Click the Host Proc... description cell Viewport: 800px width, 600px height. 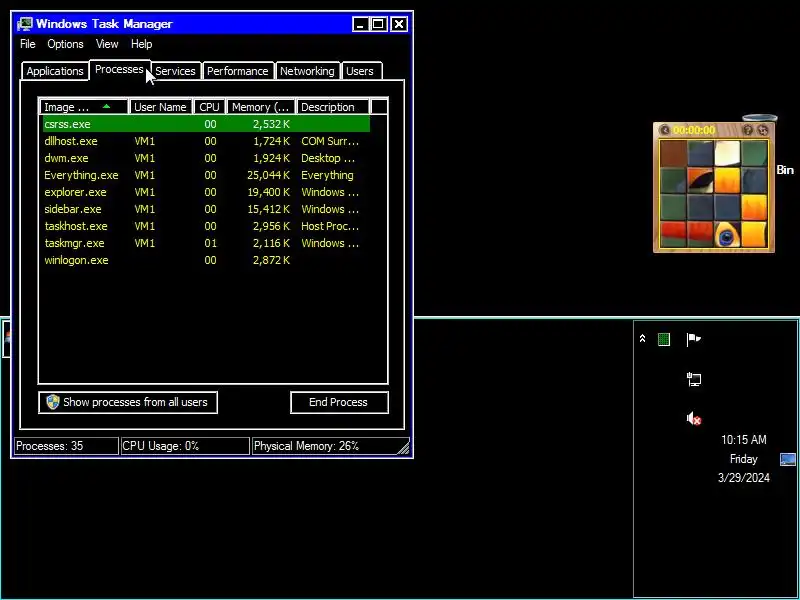pos(330,226)
